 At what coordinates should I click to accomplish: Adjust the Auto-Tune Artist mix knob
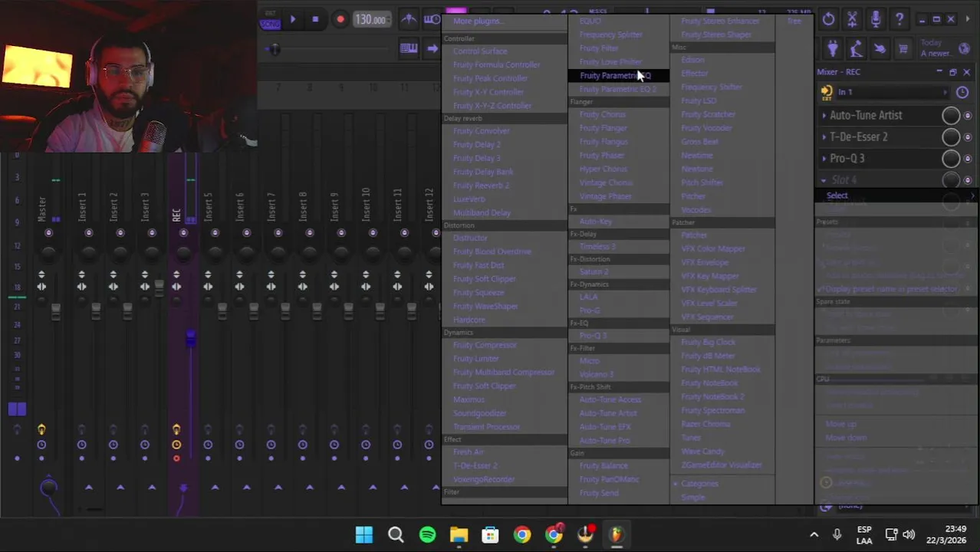(951, 116)
